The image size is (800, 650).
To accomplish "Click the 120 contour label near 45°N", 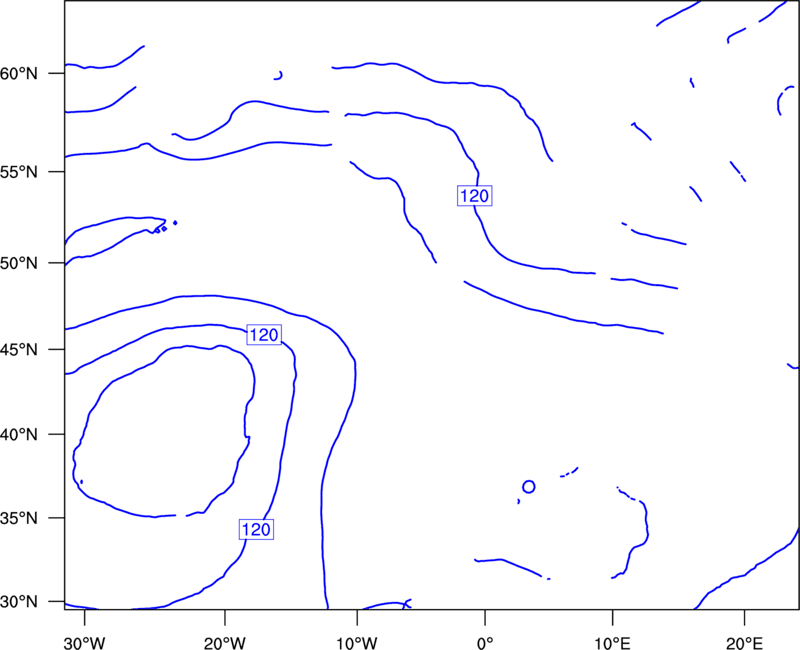I will 264,335.
